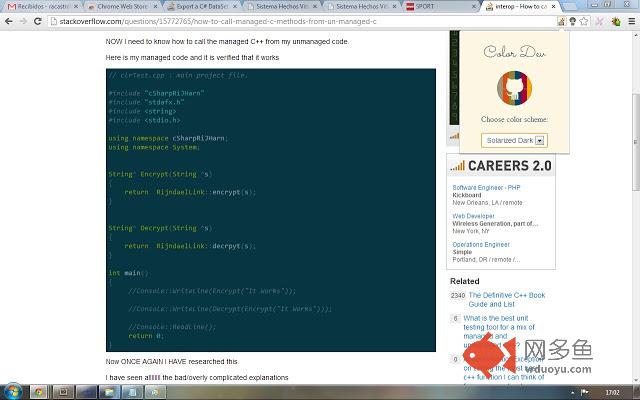Open the Windows Start orb

pyautogui.click(x=12, y=392)
